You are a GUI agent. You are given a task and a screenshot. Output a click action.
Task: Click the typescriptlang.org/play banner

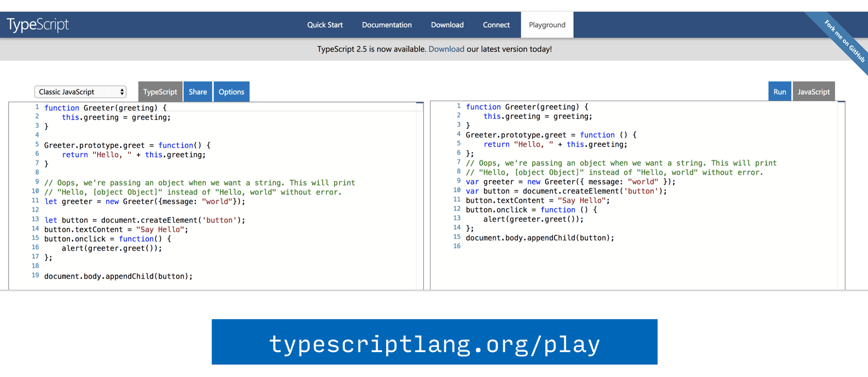pyautogui.click(x=434, y=342)
